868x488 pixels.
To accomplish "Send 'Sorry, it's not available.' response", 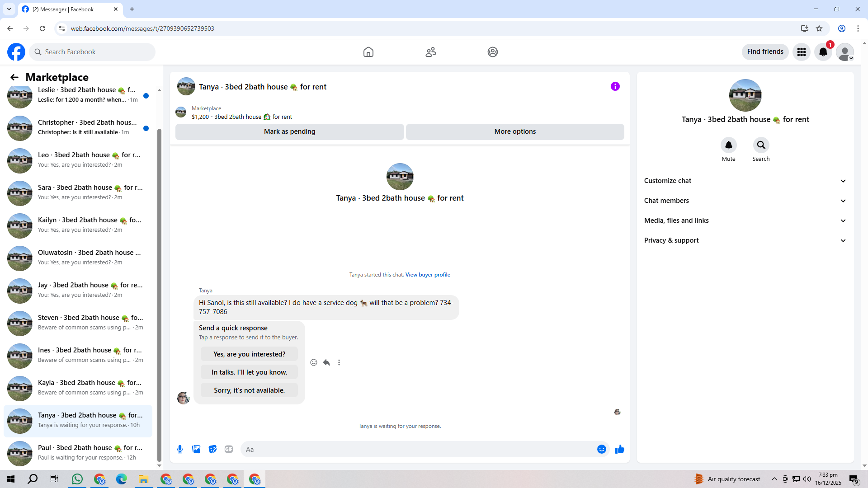I will [x=250, y=390].
